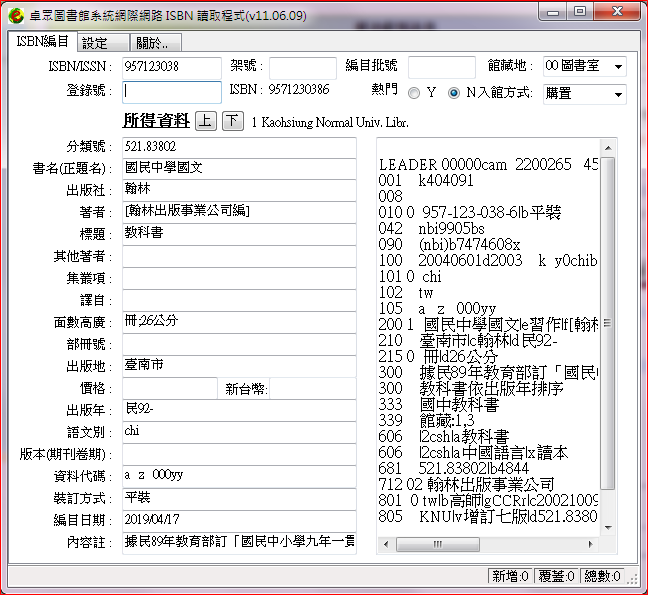Click the 覆蓋:0 status bar entry
Viewport: 648px width, 595px height.
click(x=556, y=576)
